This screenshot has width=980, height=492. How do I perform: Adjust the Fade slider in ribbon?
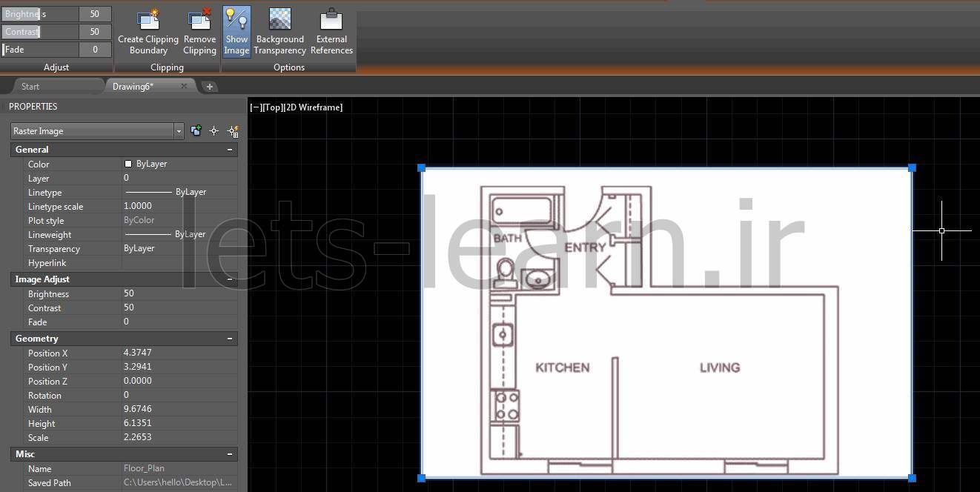pos(40,50)
